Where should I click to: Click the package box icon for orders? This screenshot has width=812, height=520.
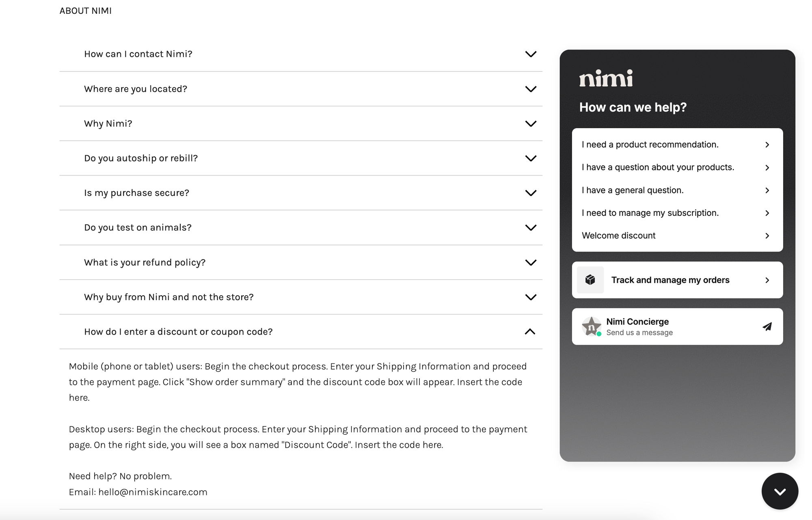590,280
